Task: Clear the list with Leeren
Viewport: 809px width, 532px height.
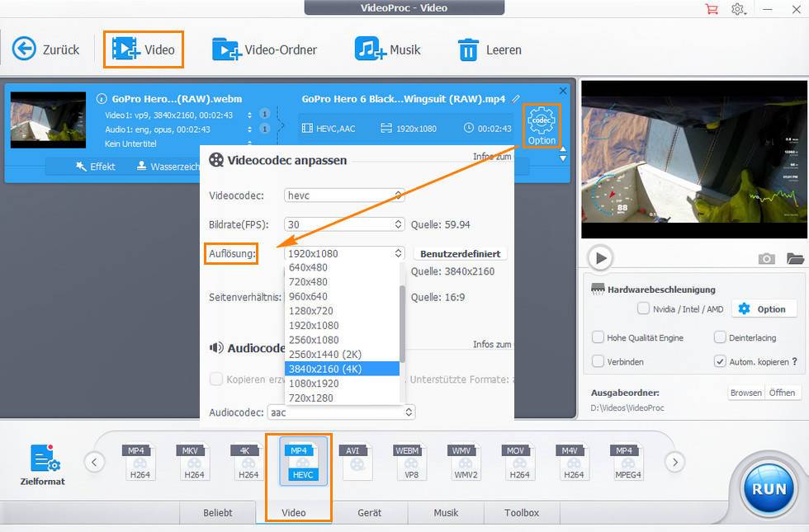Action: pos(490,50)
